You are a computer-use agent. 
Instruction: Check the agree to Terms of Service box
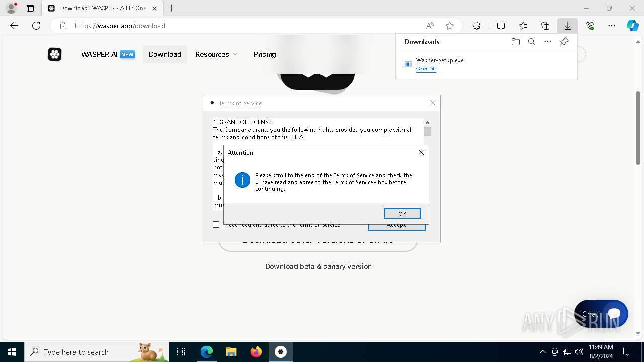click(x=216, y=225)
